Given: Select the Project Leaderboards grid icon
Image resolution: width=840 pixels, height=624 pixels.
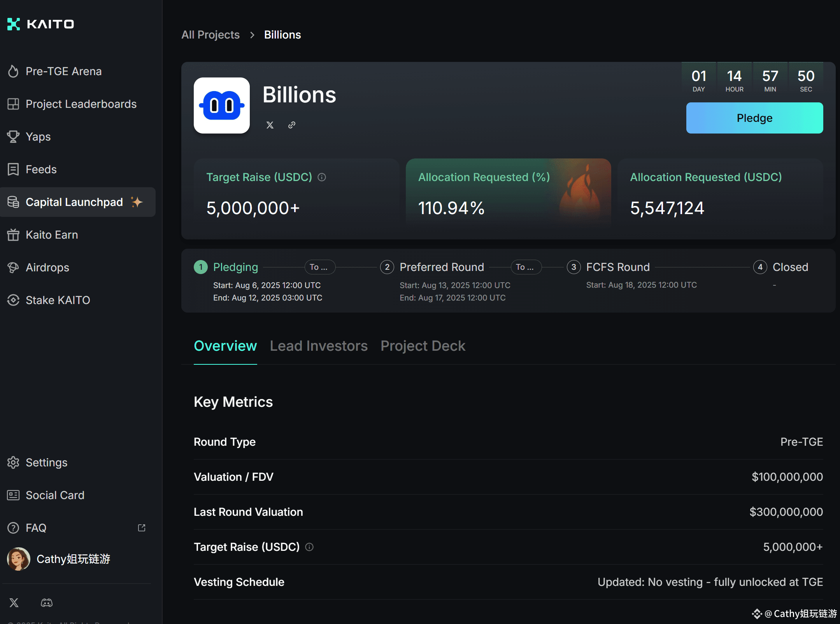Looking at the screenshot, I should [x=13, y=104].
